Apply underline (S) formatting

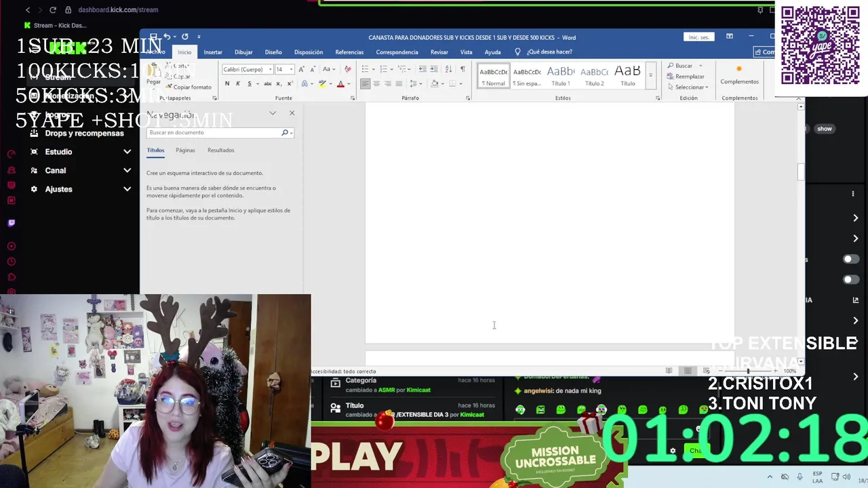tap(249, 83)
